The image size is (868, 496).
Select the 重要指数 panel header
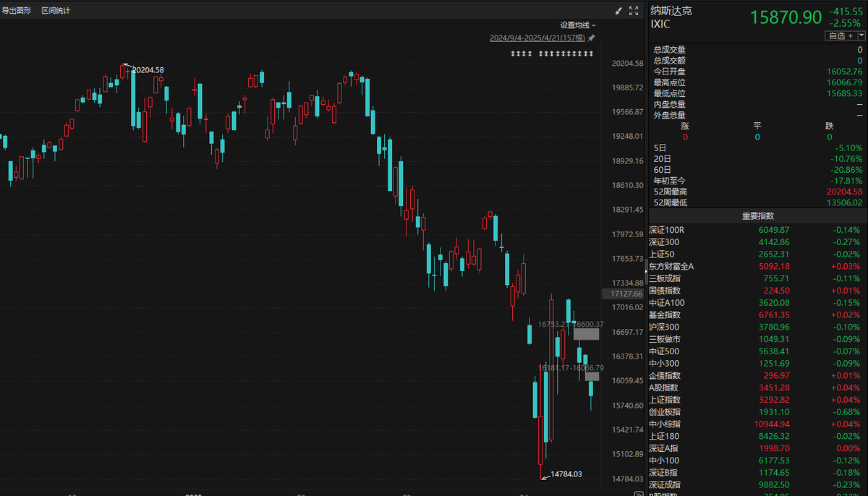coord(757,216)
